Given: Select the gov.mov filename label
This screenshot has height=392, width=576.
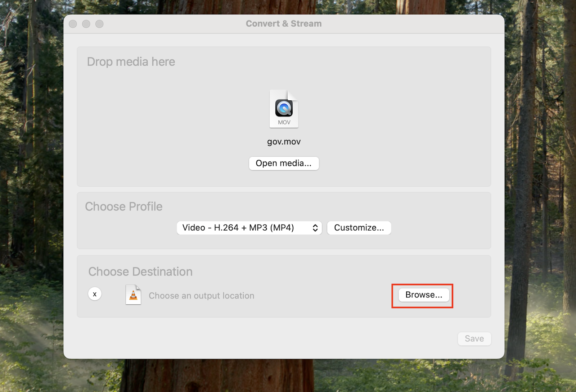Looking at the screenshot, I should pos(284,142).
